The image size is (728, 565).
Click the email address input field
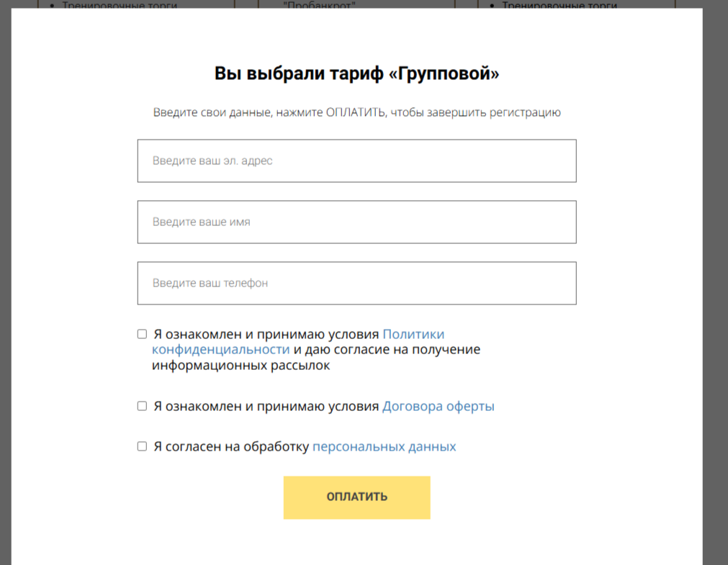pyautogui.click(x=356, y=161)
